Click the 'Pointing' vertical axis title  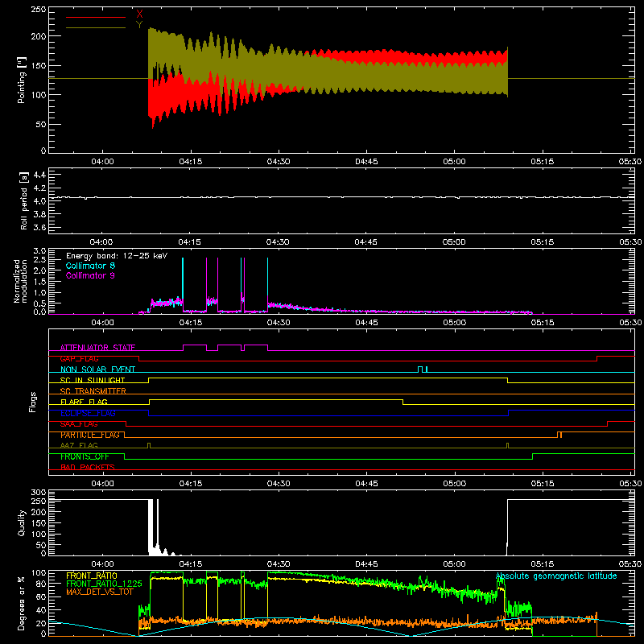pyautogui.click(x=21, y=80)
